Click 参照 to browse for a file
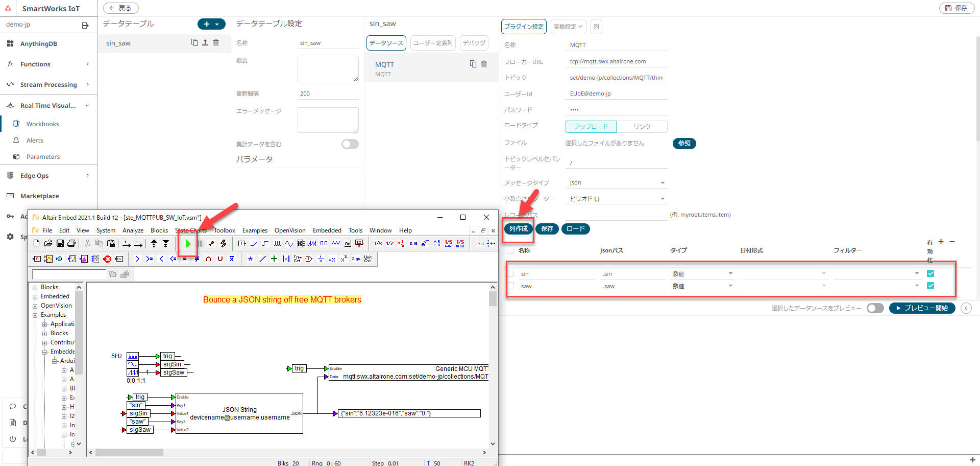The image size is (980, 466). click(684, 144)
